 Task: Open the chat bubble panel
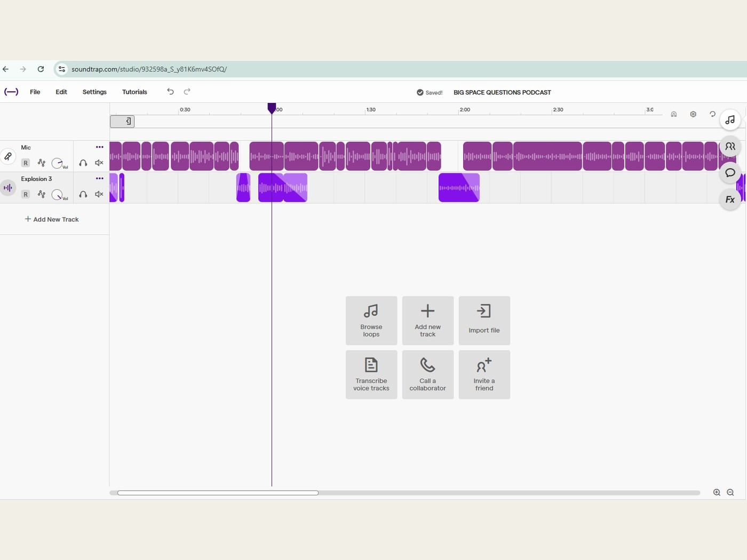point(730,173)
